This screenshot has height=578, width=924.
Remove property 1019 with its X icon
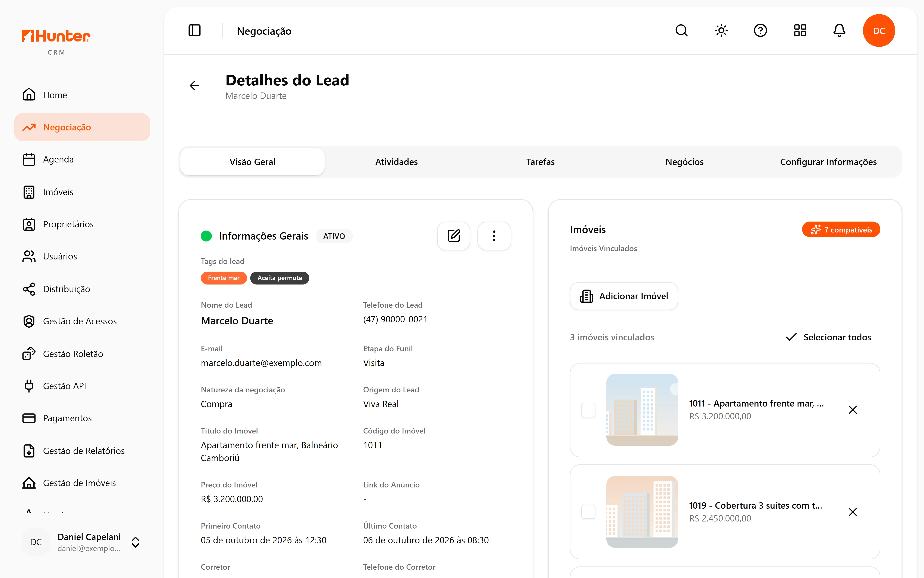[x=853, y=512]
